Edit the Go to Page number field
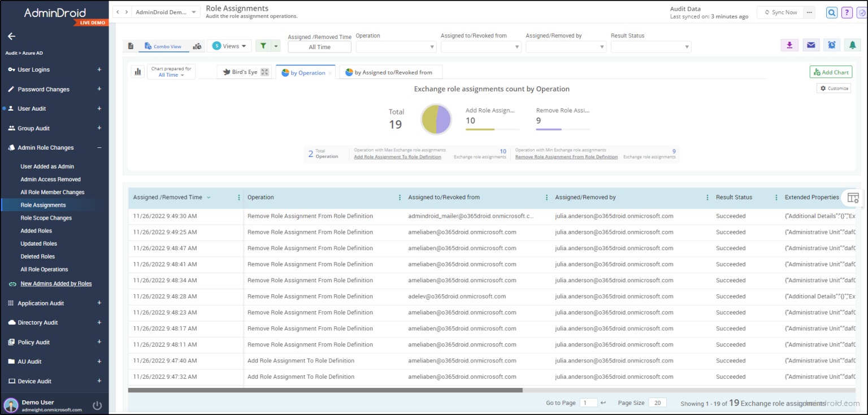 [x=588, y=403]
